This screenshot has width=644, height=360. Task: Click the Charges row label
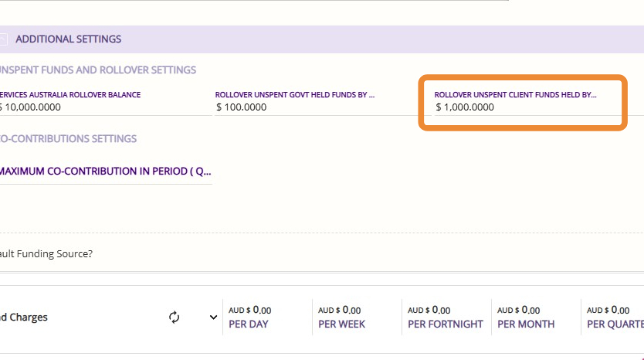point(24,317)
